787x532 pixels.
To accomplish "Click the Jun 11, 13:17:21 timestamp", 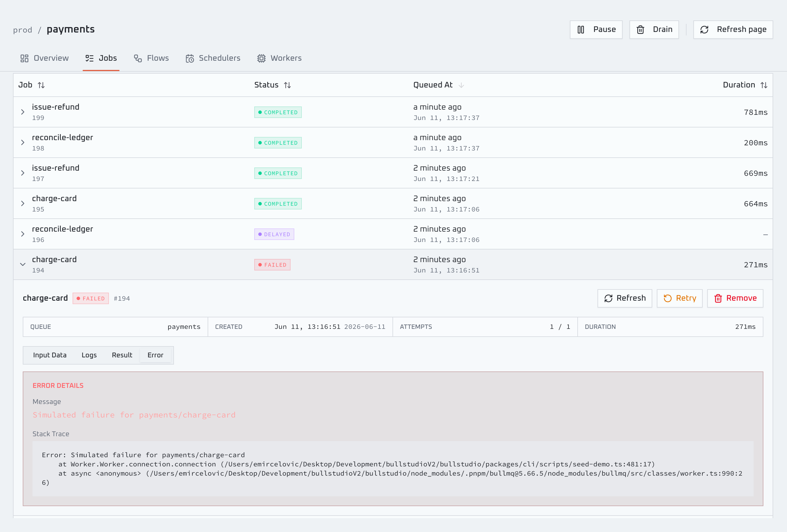I will click(x=446, y=179).
